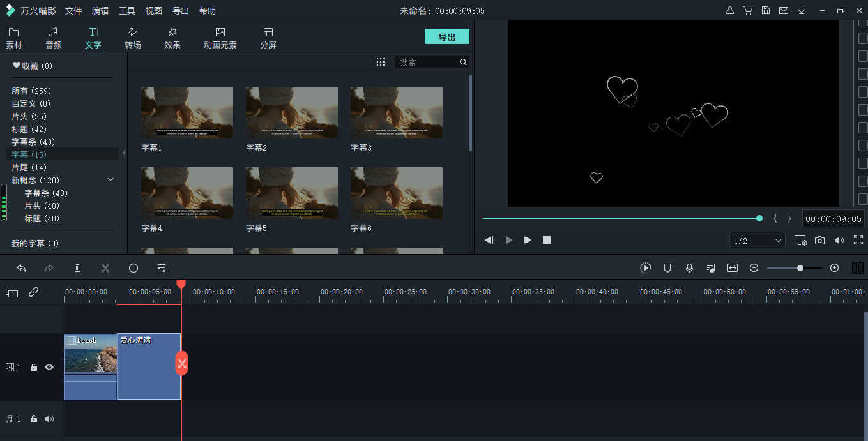
Task: Open the 编辑 menu
Action: pos(100,11)
